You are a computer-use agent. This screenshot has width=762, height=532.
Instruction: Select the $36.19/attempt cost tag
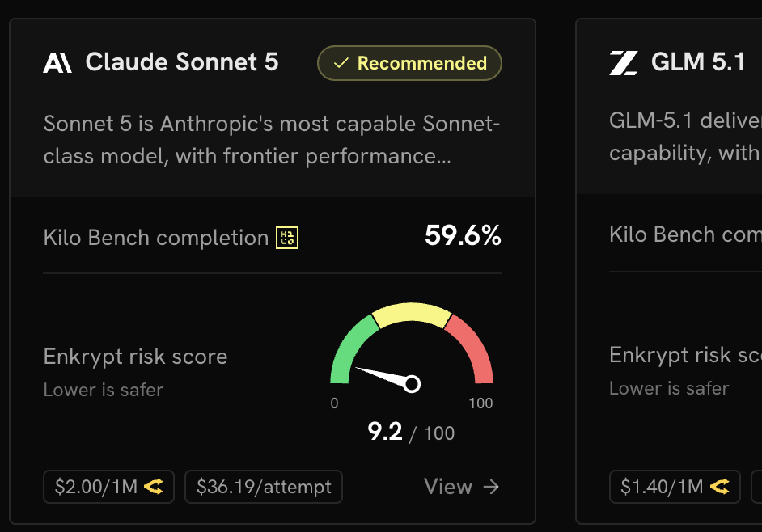(264, 487)
